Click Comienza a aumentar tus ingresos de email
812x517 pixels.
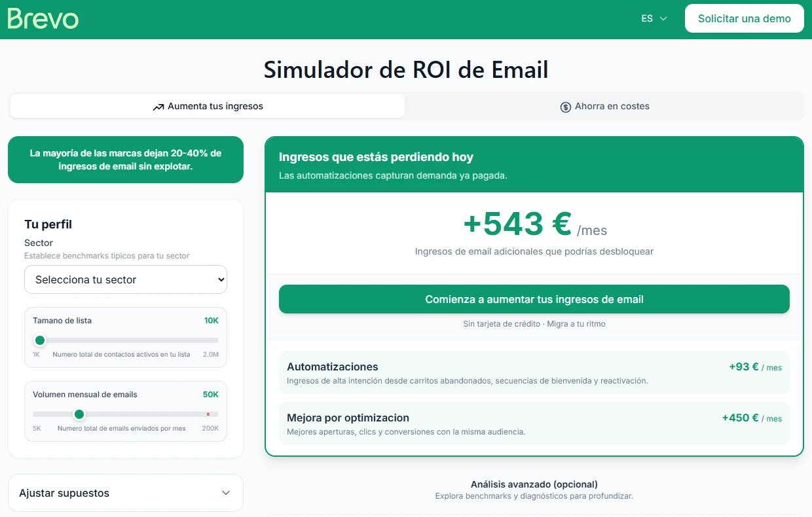(x=534, y=299)
